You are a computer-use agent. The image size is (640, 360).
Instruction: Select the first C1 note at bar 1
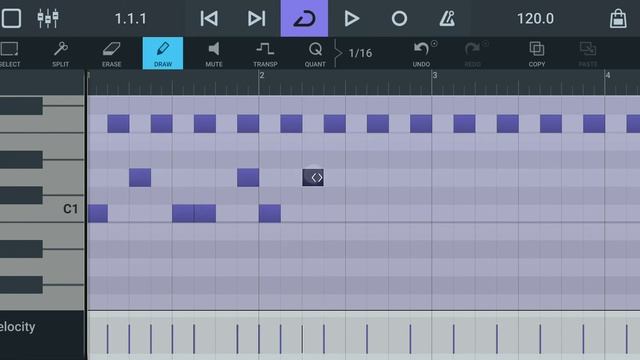pyautogui.click(x=98, y=214)
